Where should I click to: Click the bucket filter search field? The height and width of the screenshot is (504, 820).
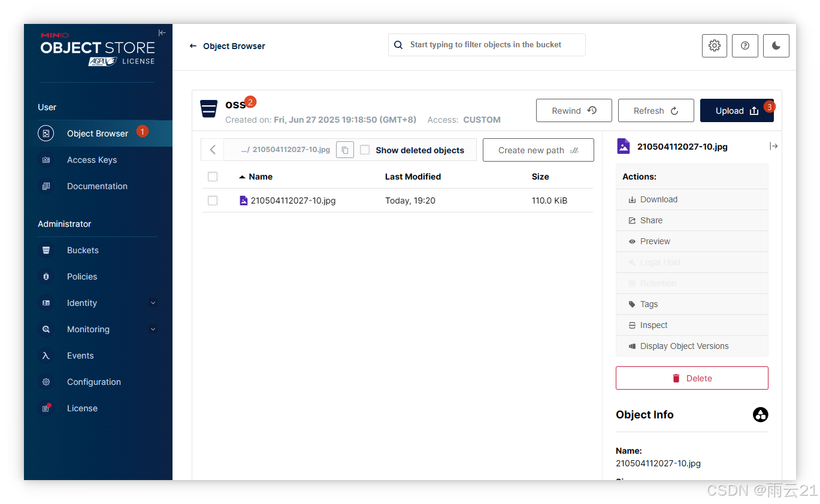pos(486,44)
